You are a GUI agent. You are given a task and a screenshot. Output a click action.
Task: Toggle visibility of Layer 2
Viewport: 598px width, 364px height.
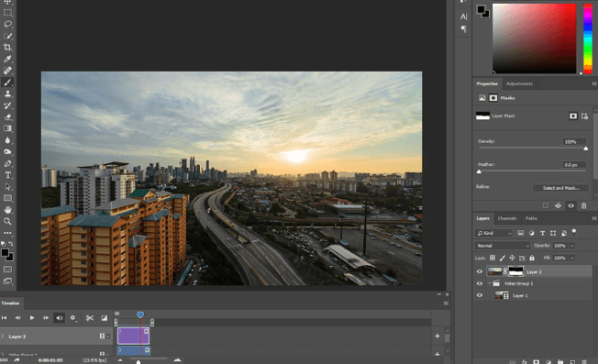tap(480, 271)
